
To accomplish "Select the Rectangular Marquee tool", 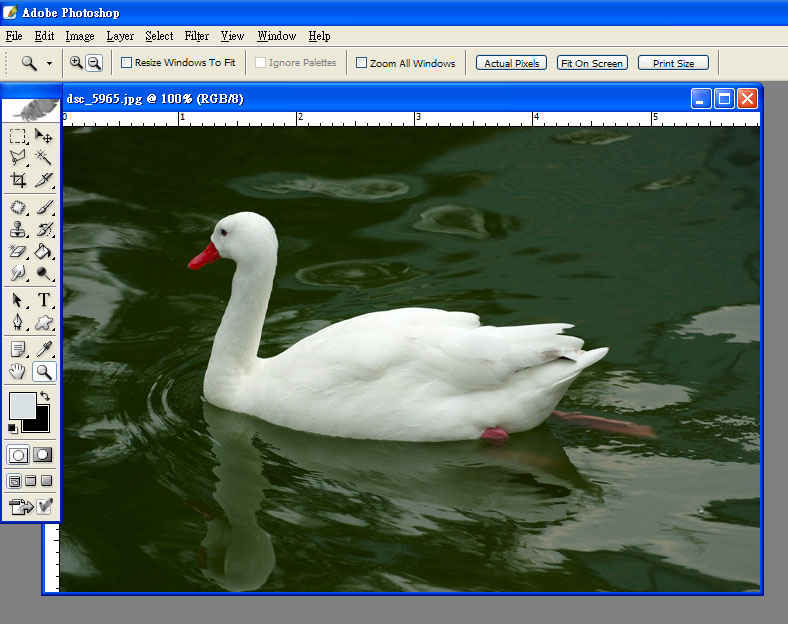I will click(x=18, y=136).
